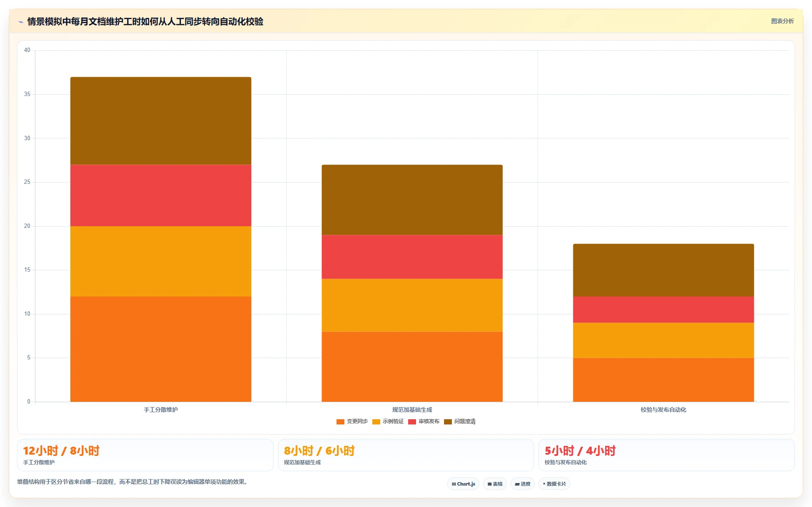Viewport: 812px width, 507px height.
Task: Click 手工分散维护 caption under the 12小时 card
Action: click(39, 462)
